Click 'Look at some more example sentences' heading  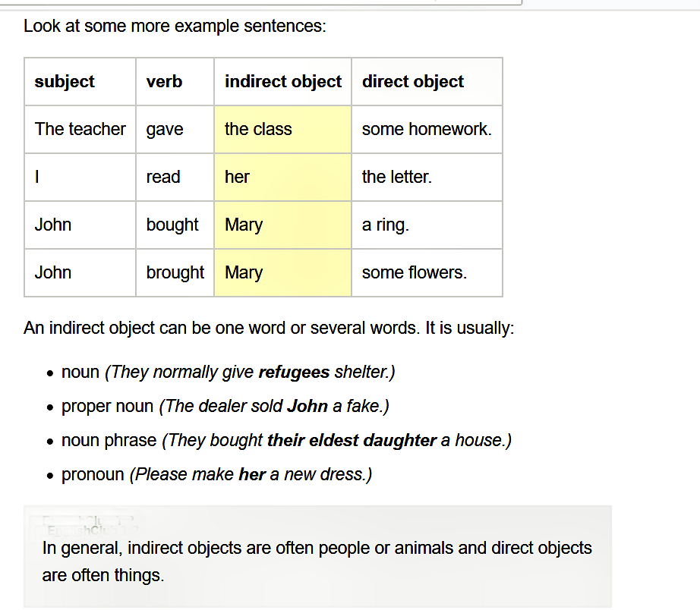tap(175, 26)
